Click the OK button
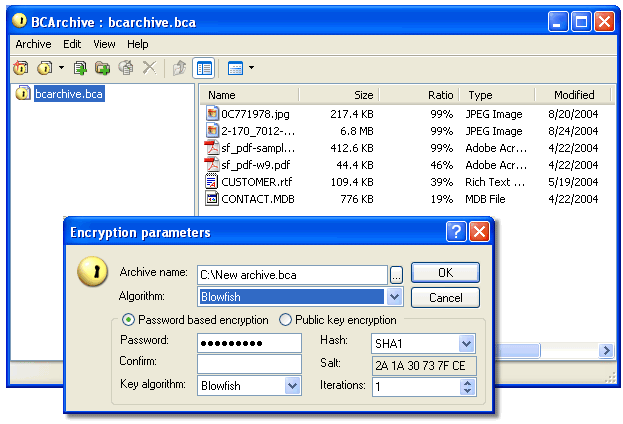This screenshot has height=424, width=623. tap(445, 273)
